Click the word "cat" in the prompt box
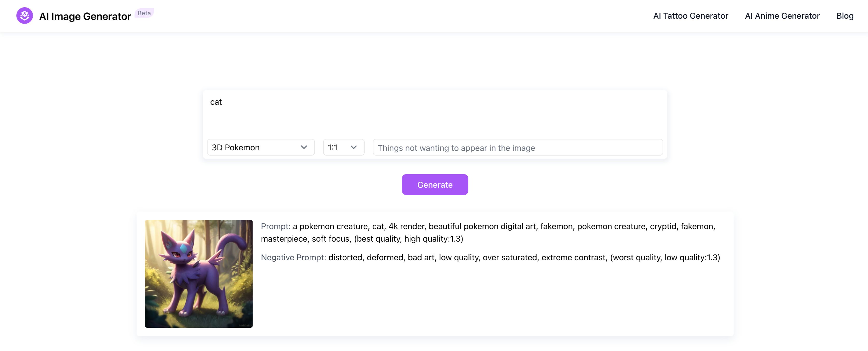The width and height of the screenshot is (868, 351). click(x=216, y=102)
